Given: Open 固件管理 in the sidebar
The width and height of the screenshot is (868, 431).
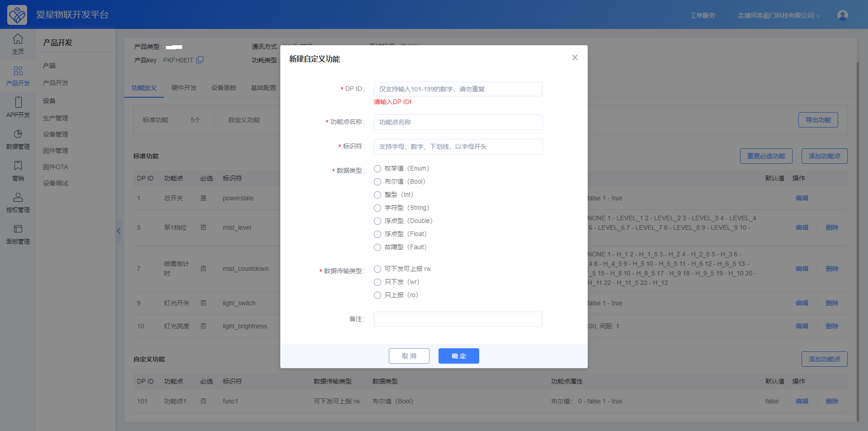Looking at the screenshot, I should click(x=56, y=151).
